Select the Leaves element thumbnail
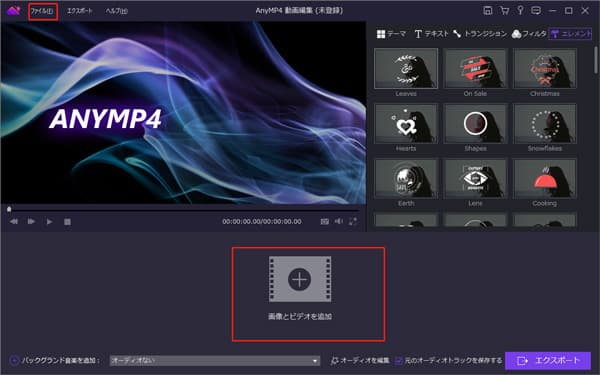Image resolution: width=600 pixels, height=375 pixels. pyautogui.click(x=406, y=68)
